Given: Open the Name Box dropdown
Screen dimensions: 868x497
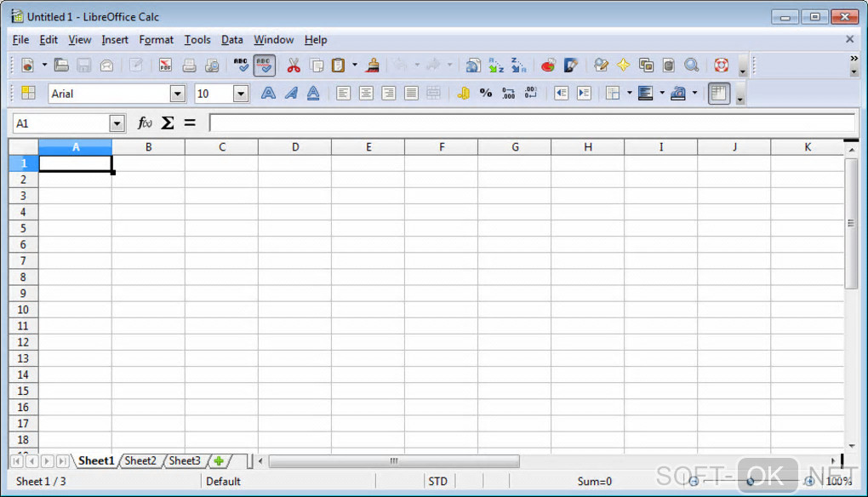Looking at the screenshot, I should pos(117,123).
